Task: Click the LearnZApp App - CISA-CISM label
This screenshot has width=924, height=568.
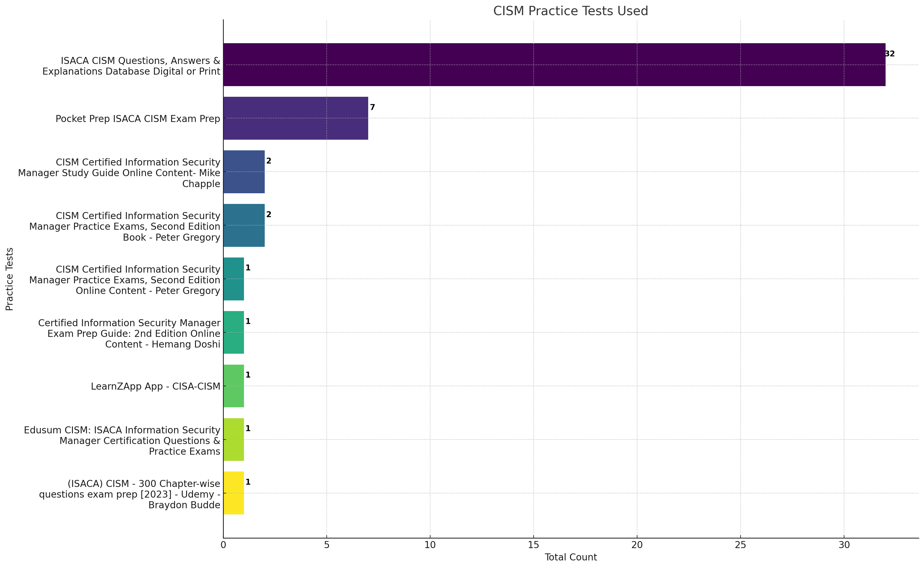Action: pyautogui.click(x=155, y=386)
